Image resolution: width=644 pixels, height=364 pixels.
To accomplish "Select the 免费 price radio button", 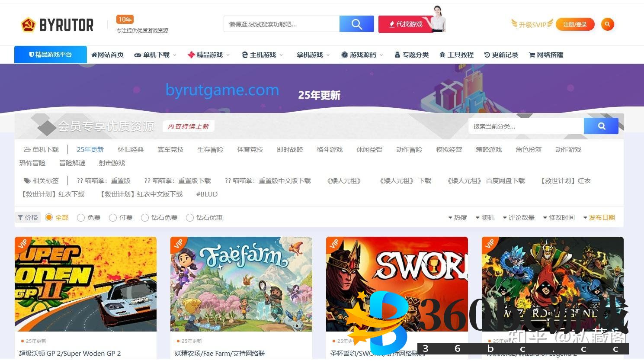I will tap(81, 218).
